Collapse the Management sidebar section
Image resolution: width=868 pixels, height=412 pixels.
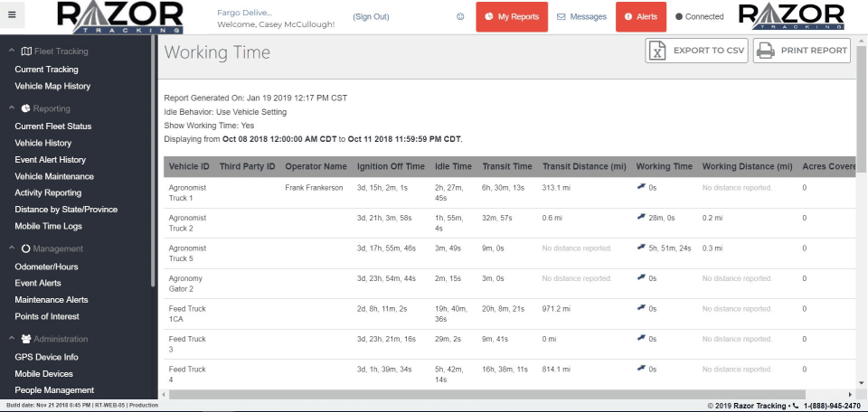pos(11,248)
